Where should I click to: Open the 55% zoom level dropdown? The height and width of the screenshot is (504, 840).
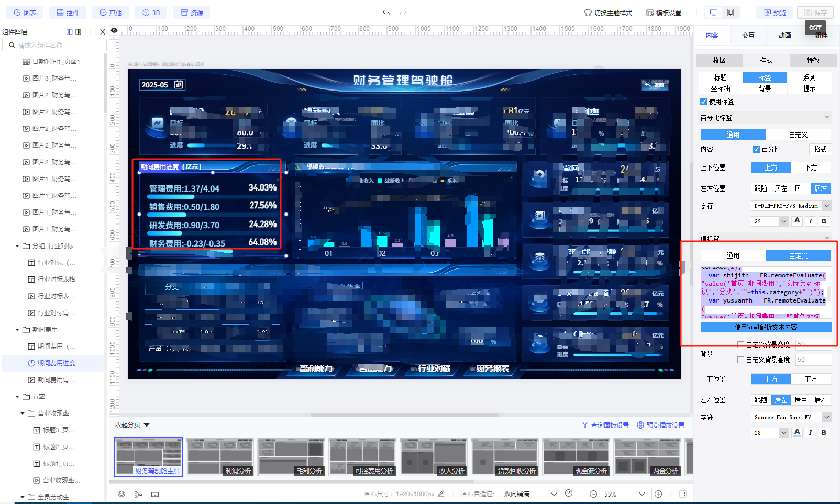point(625,494)
